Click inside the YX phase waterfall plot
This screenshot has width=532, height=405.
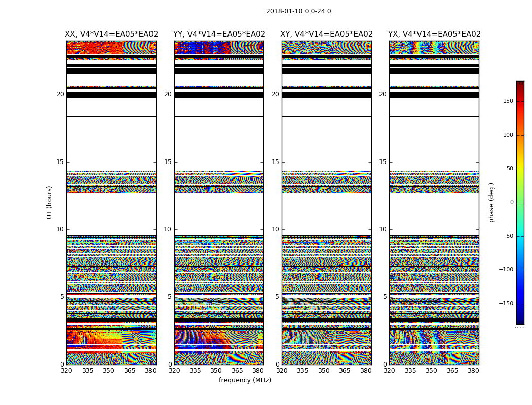[x=434, y=202]
